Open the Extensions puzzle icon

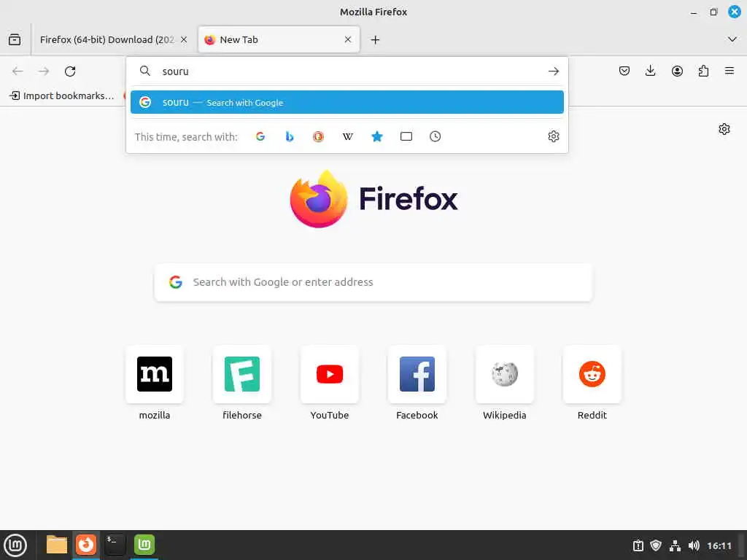pos(703,71)
